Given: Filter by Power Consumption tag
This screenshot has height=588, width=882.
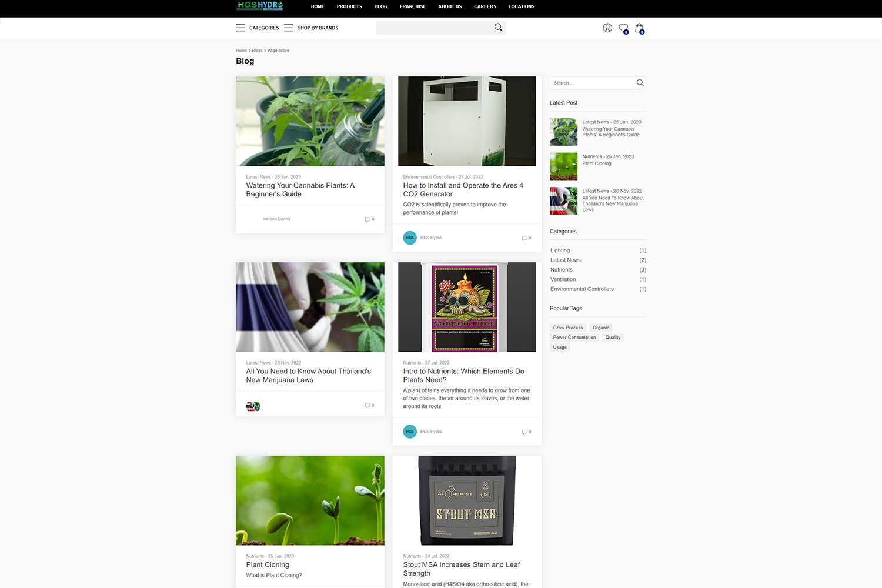Looking at the screenshot, I should (574, 338).
